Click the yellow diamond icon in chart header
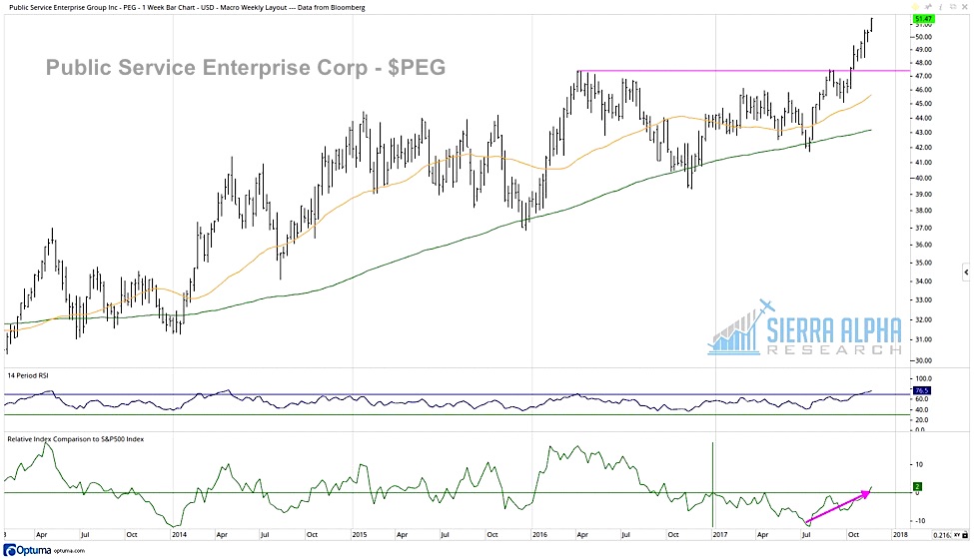The height and width of the screenshot is (560, 974). [916, 7]
